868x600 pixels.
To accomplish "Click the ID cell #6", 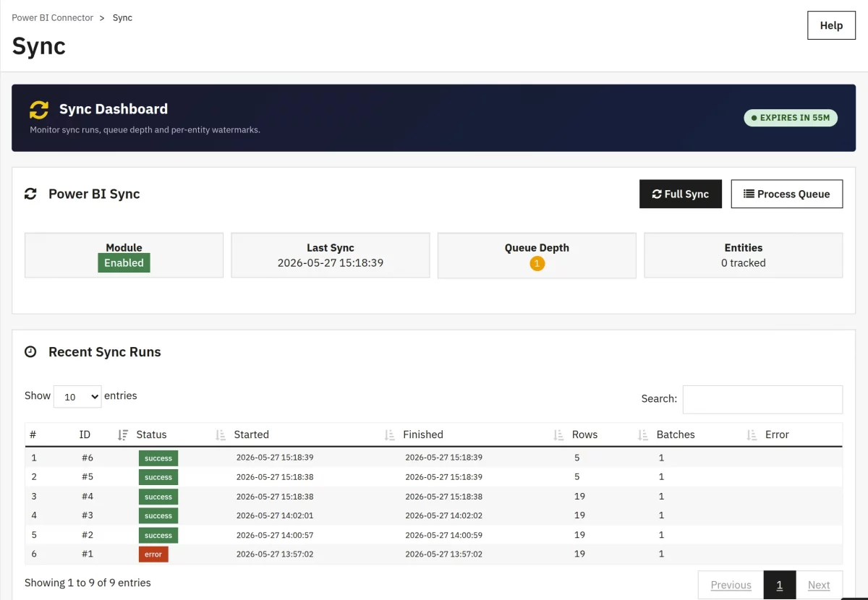I will 88,458.
